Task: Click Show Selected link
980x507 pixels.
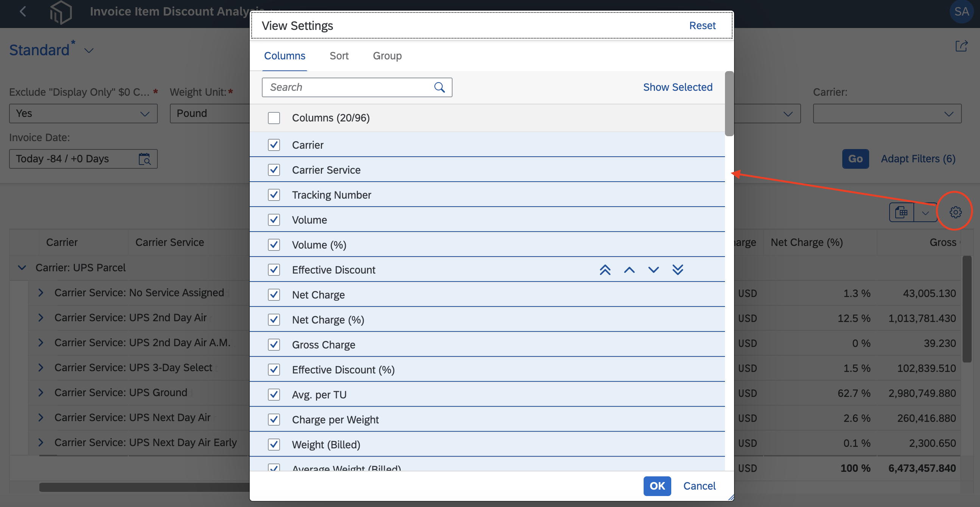Action: click(x=678, y=87)
